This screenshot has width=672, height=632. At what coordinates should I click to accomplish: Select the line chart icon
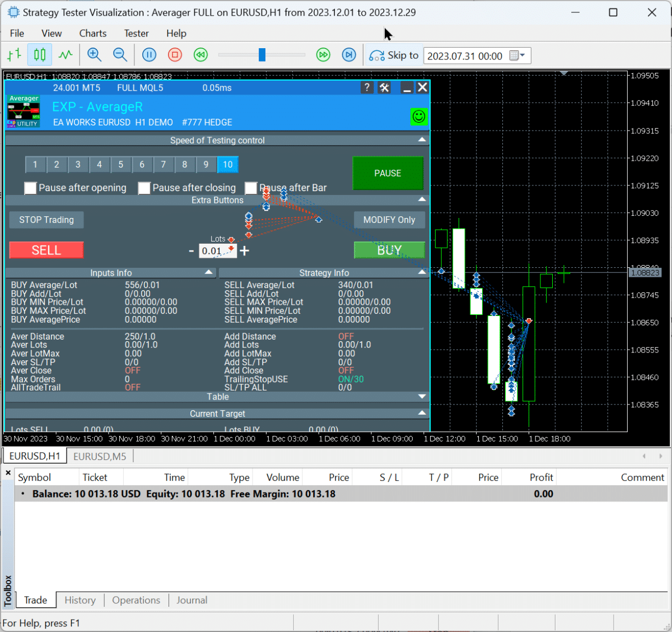click(x=66, y=55)
